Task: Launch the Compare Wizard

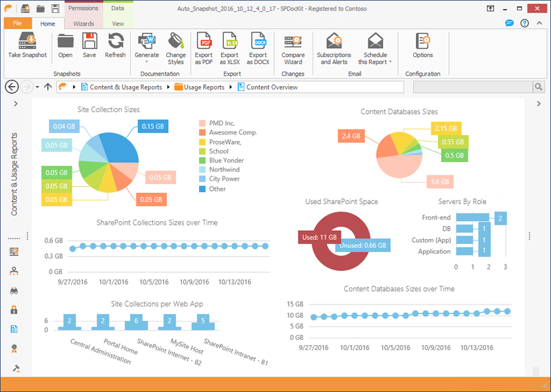Action: click(x=293, y=48)
